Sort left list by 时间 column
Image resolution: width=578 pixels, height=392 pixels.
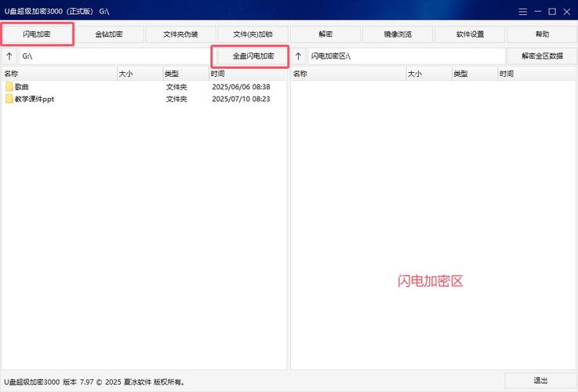tap(248, 74)
